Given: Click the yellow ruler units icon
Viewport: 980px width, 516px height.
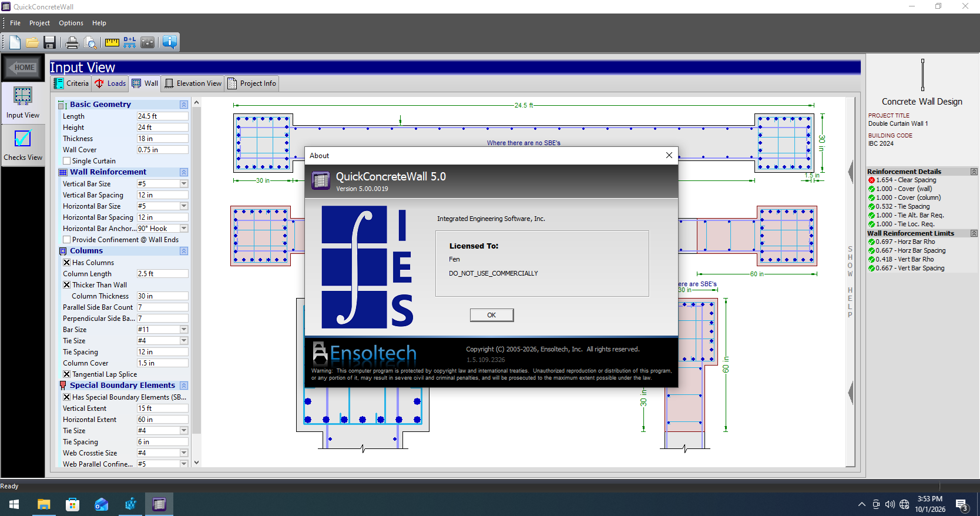Looking at the screenshot, I should 112,42.
